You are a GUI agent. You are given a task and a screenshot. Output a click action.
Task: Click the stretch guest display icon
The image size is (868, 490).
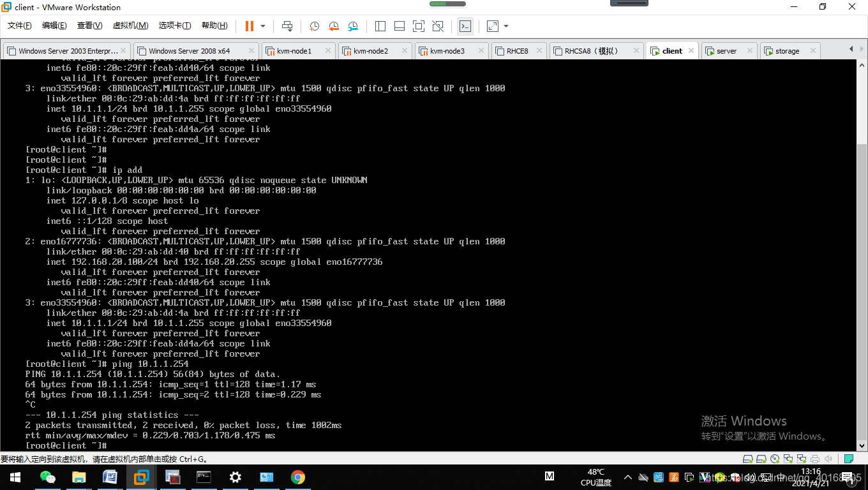click(x=493, y=26)
